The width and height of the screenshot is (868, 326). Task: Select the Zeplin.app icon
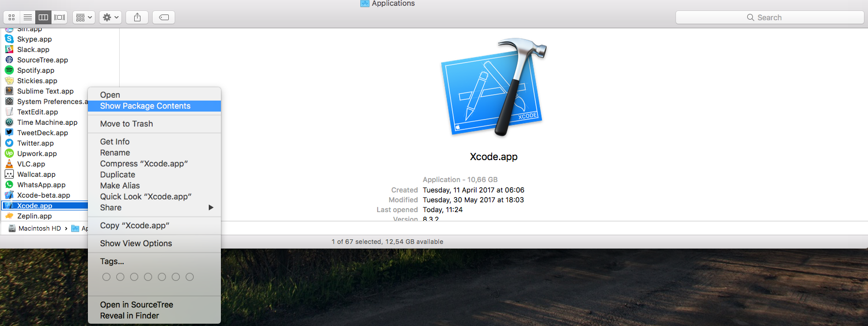click(9, 216)
